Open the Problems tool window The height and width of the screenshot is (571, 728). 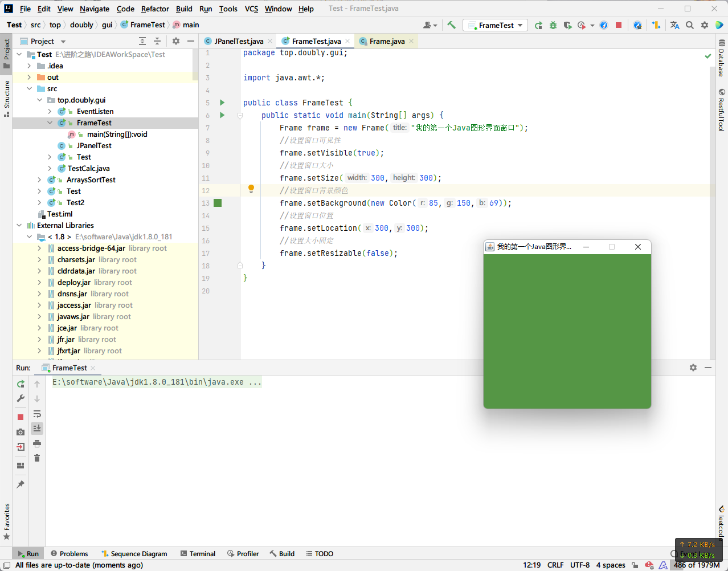point(69,553)
